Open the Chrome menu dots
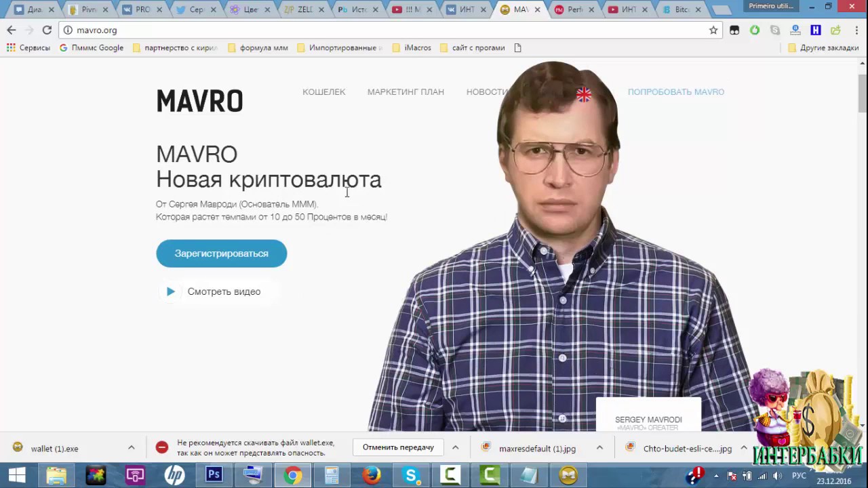This screenshot has width=868, height=488. pyautogui.click(x=856, y=30)
